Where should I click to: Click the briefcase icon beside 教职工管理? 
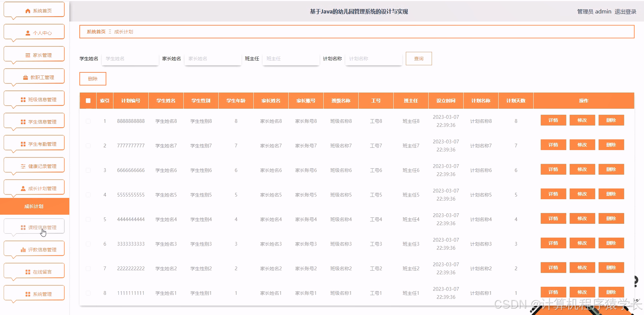[26, 78]
